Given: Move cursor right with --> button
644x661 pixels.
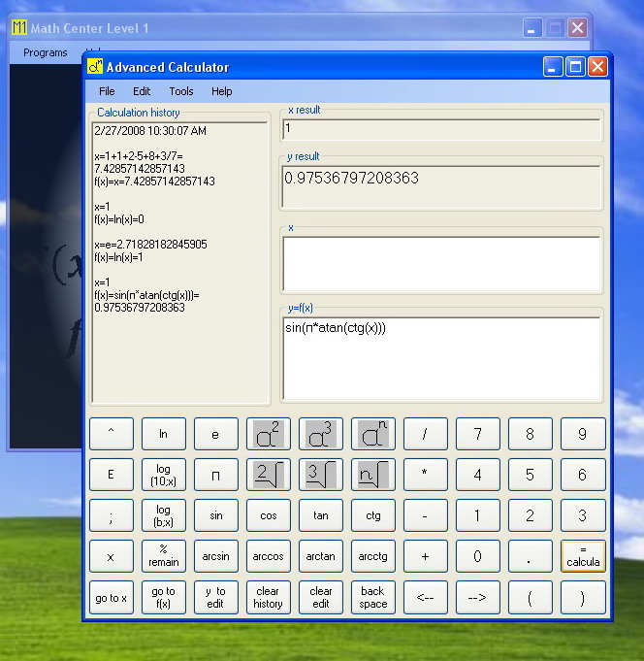Looking at the screenshot, I should point(477,597).
